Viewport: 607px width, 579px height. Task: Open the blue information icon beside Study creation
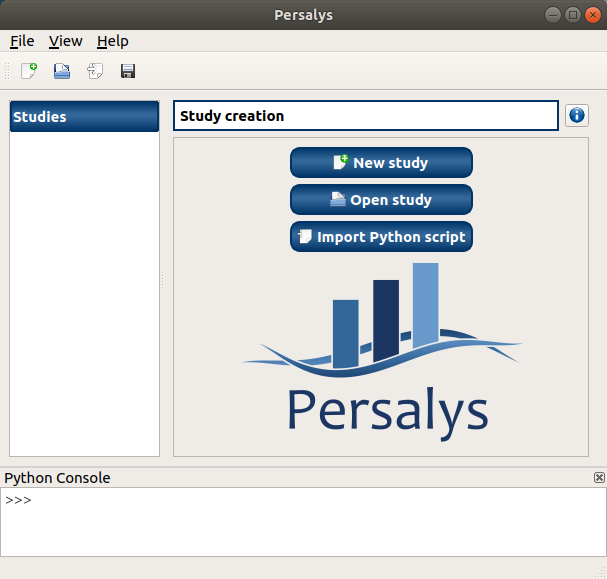pyautogui.click(x=577, y=116)
